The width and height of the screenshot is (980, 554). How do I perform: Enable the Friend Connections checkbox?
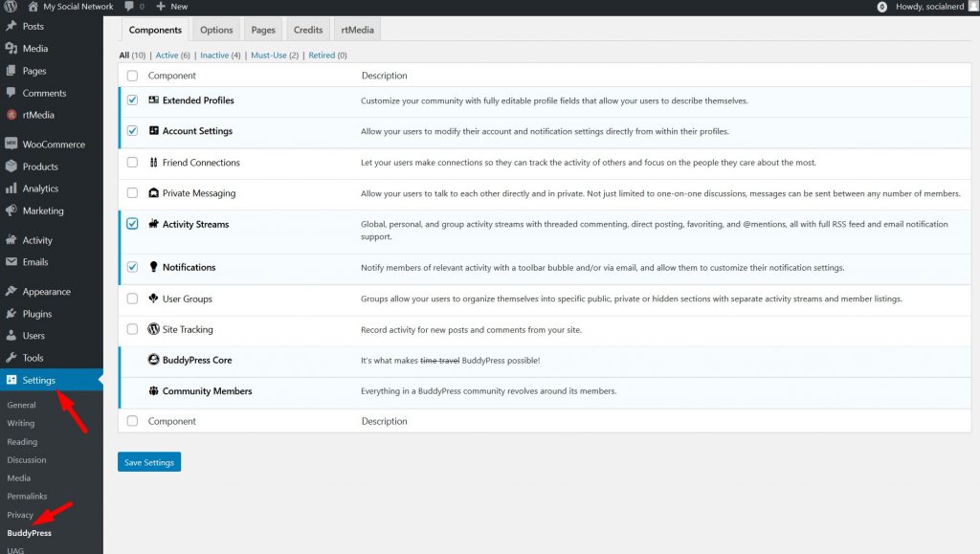[132, 163]
